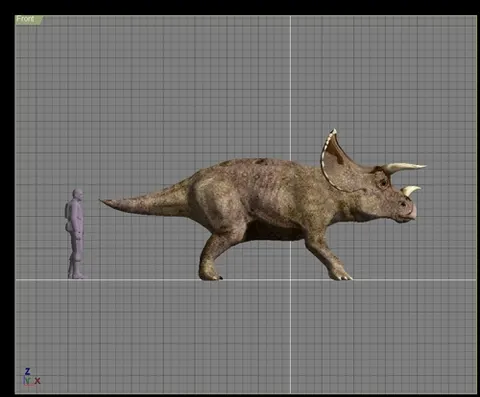Select the purple human scale figure
This screenshot has width=480, height=397.
[75, 234]
